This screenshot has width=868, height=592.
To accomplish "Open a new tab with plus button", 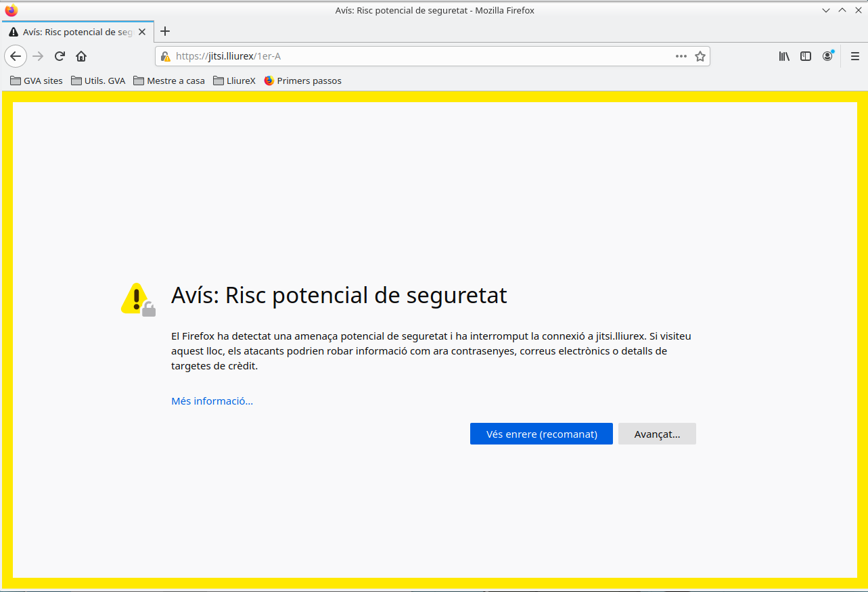I will 165,31.
